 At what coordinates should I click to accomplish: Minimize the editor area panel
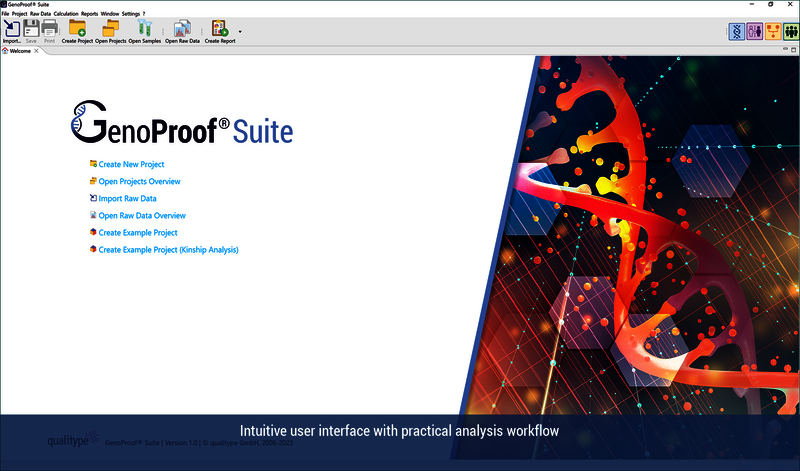click(x=786, y=49)
